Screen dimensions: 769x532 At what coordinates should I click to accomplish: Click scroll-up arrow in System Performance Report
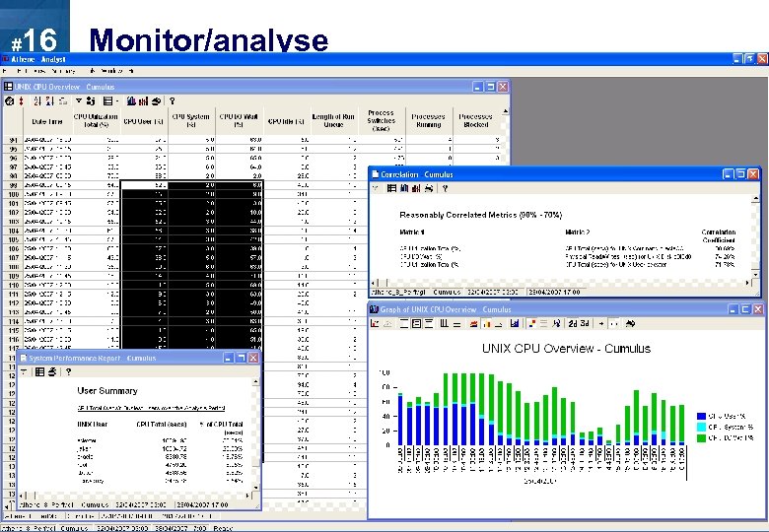point(255,382)
